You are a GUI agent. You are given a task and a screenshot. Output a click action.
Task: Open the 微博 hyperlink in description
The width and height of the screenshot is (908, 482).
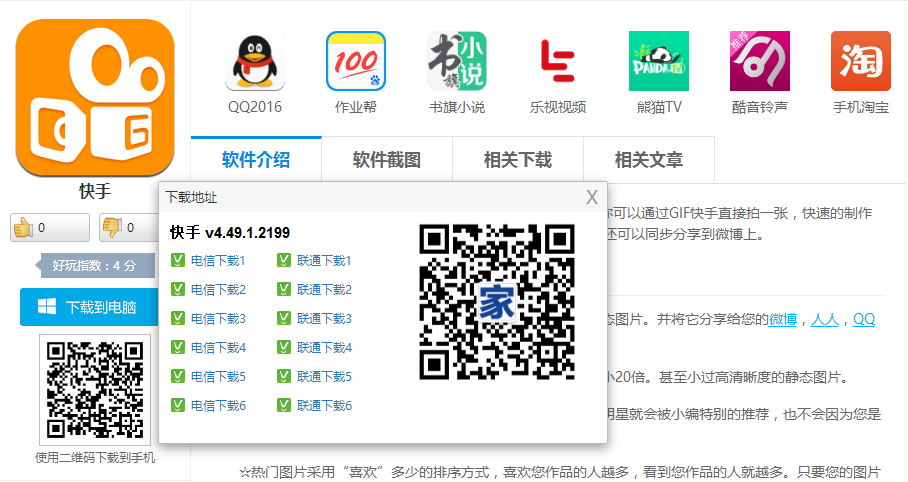[x=783, y=320]
